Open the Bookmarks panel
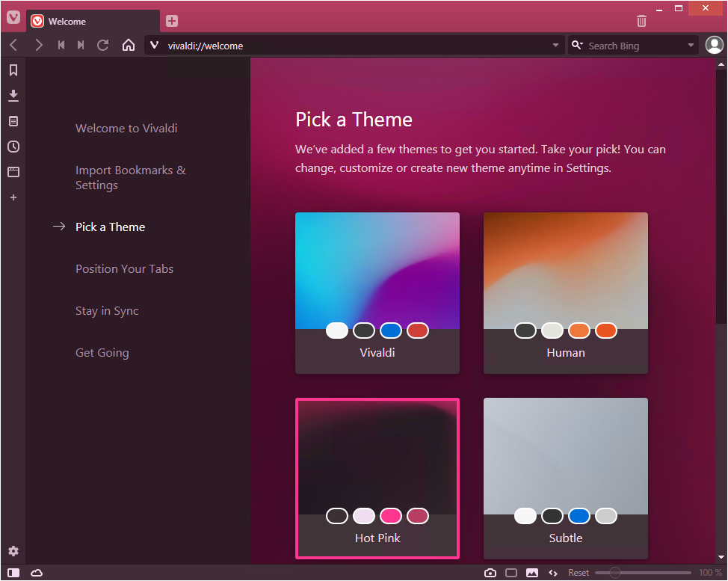Viewport: 728px width, 581px height. point(13,70)
